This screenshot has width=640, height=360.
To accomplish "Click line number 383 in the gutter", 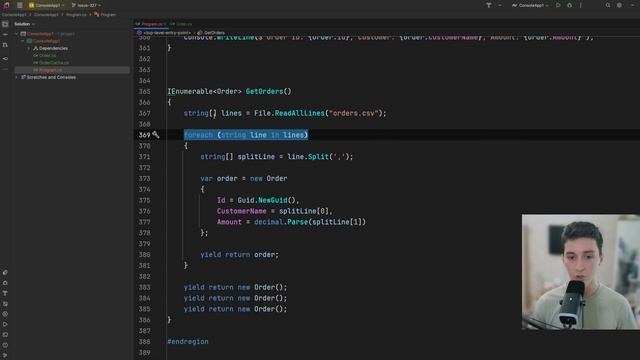I will click(144, 287).
